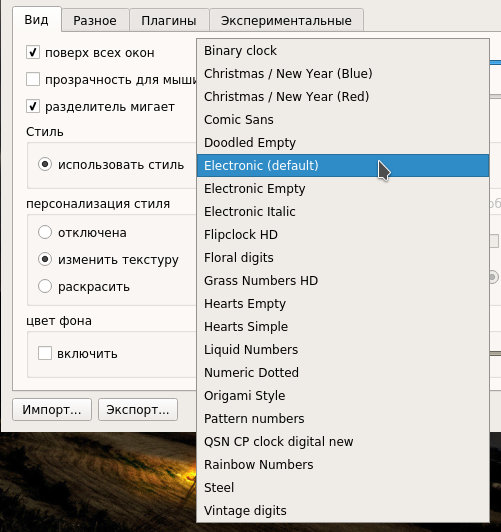
Task: Open the Экспериментальные tab
Action: [286, 20]
